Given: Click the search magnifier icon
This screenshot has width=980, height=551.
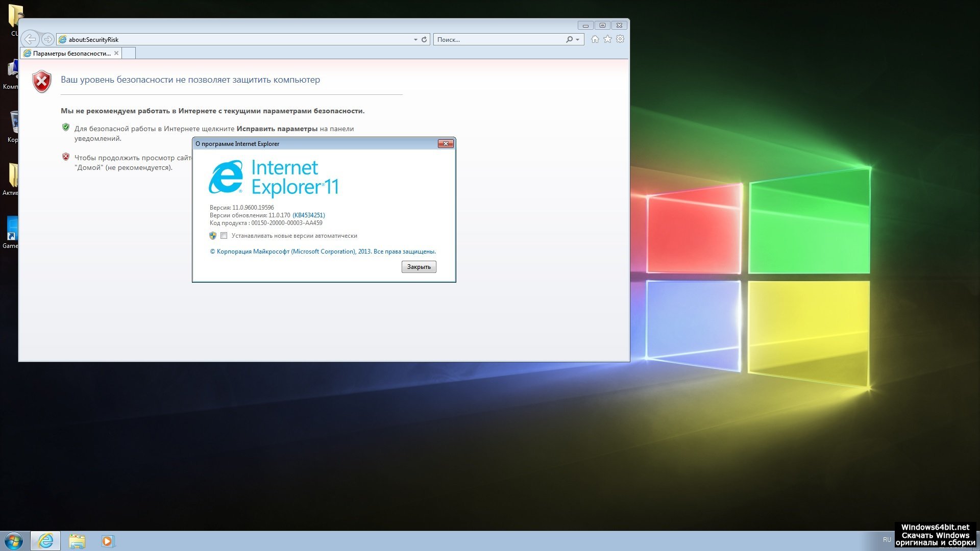Looking at the screenshot, I should tap(569, 39).
